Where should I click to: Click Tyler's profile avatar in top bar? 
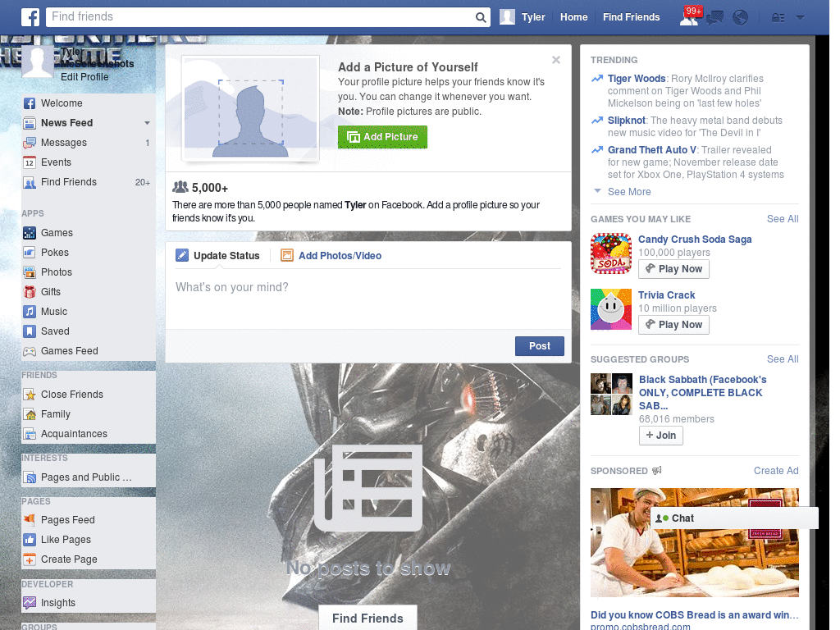tap(507, 17)
